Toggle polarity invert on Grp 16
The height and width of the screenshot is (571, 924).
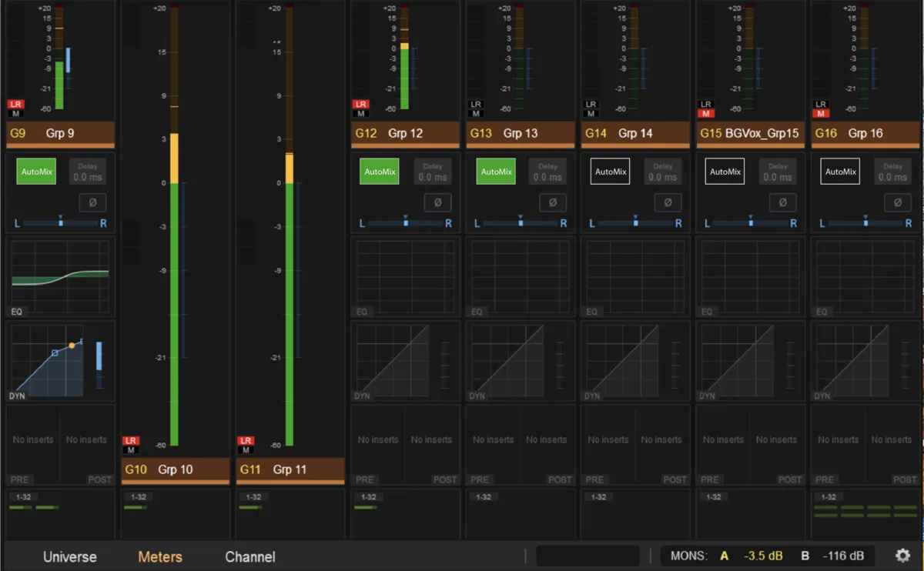[x=897, y=202]
